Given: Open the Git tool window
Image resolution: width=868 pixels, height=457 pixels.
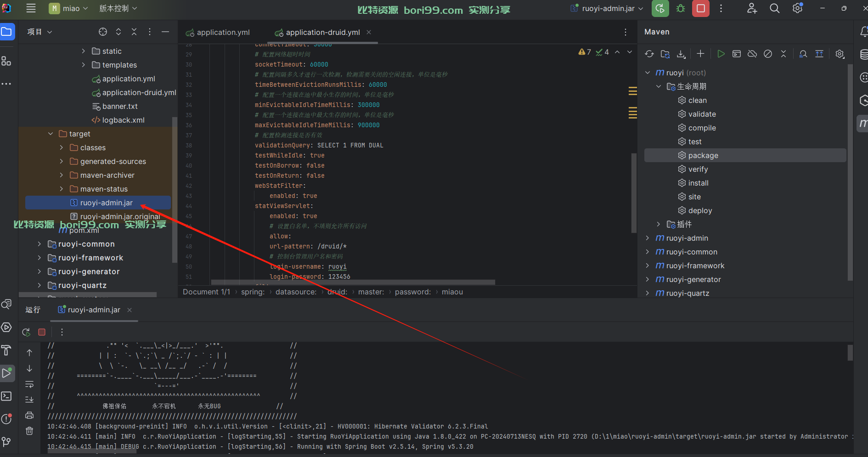Looking at the screenshot, I should pyautogui.click(x=6, y=442).
